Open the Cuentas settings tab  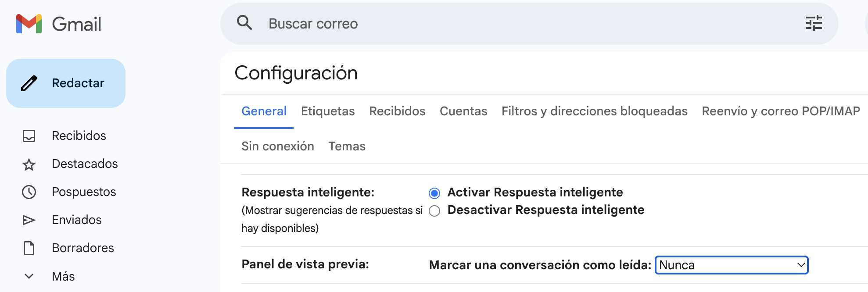point(463,111)
